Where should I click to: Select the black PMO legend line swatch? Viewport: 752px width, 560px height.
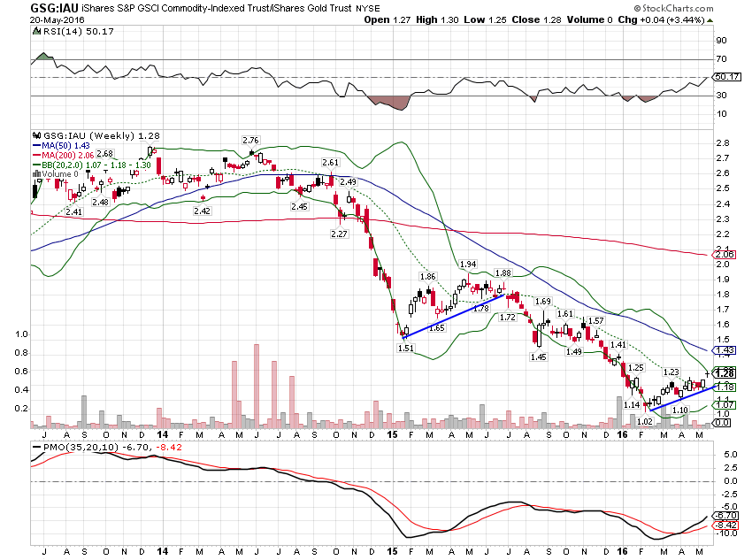[x=37, y=448]
